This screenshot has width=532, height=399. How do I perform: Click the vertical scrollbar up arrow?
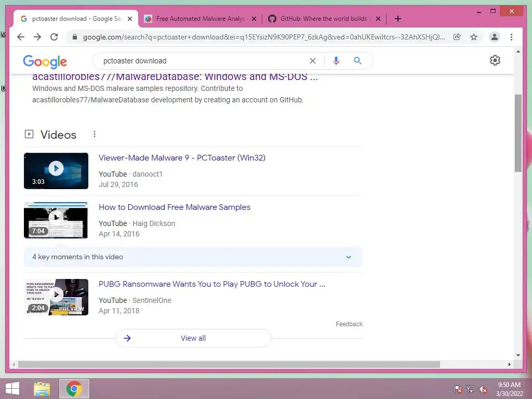518,51
